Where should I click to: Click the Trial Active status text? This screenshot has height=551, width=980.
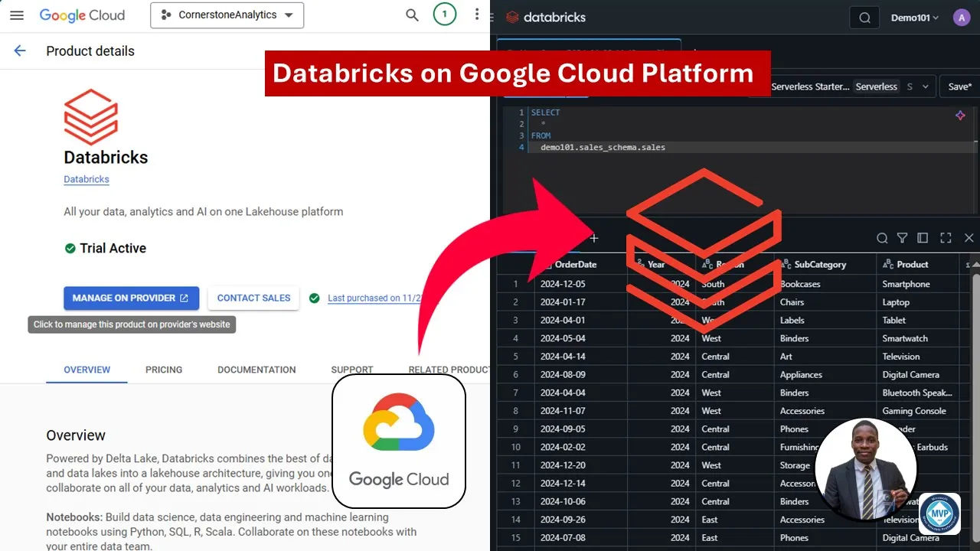[113, 248]
